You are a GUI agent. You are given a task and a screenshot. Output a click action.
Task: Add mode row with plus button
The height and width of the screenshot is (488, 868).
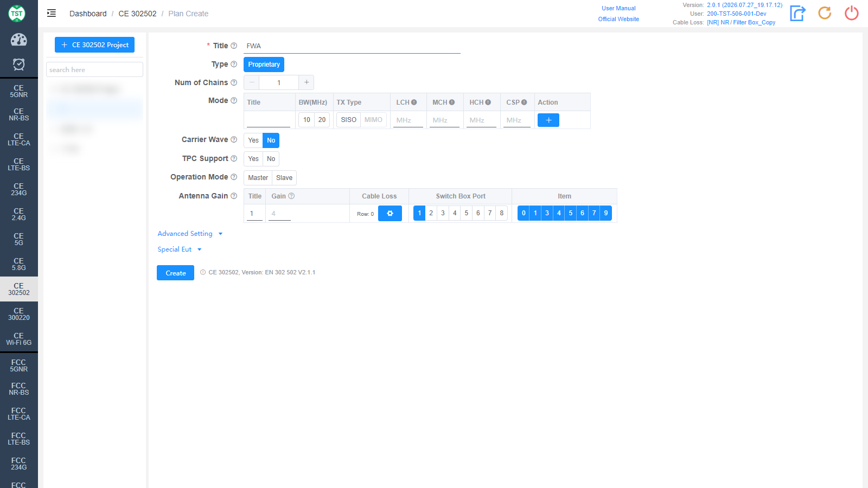click(548, 120)
